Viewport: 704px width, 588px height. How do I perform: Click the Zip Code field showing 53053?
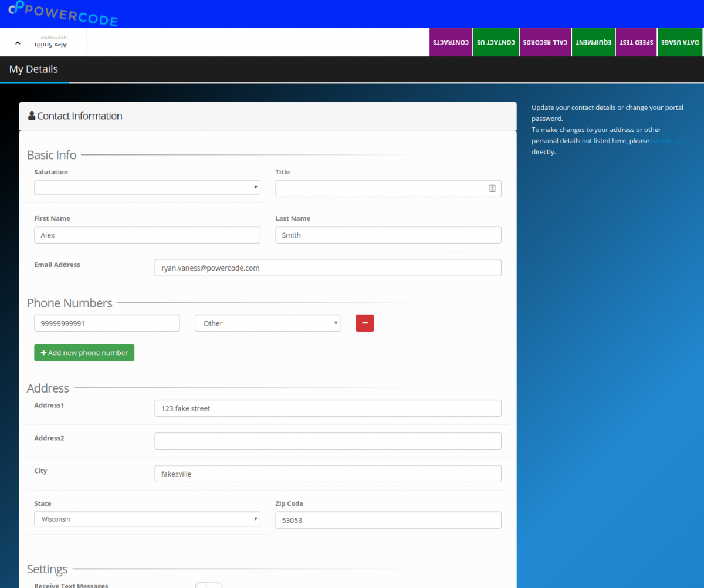pos(388,520)
